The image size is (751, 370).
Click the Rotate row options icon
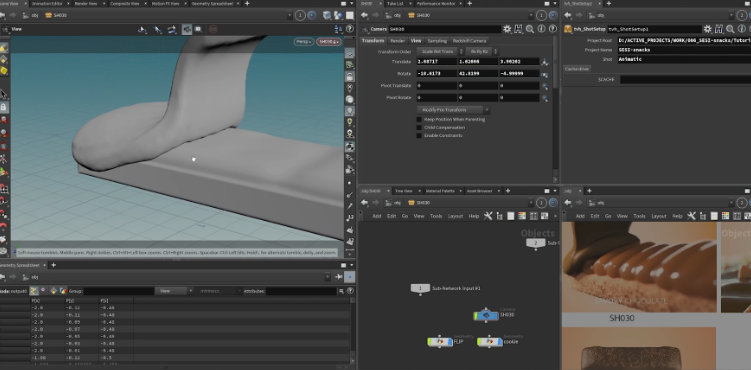pyautogui.click(x=545, y=74)
